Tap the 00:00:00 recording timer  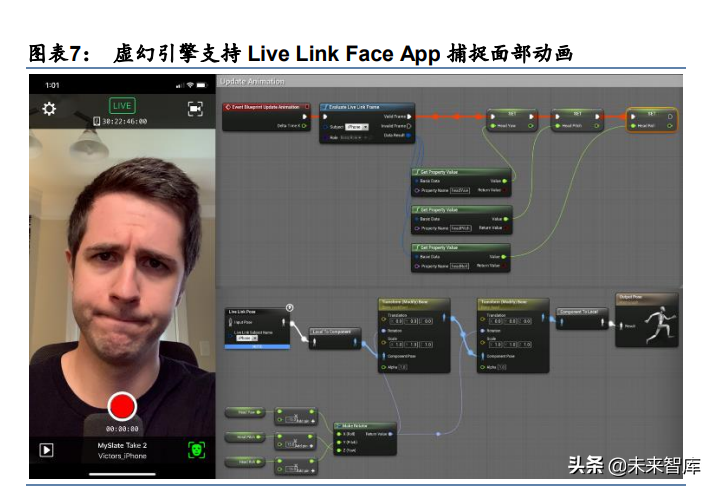click(122, 429)
